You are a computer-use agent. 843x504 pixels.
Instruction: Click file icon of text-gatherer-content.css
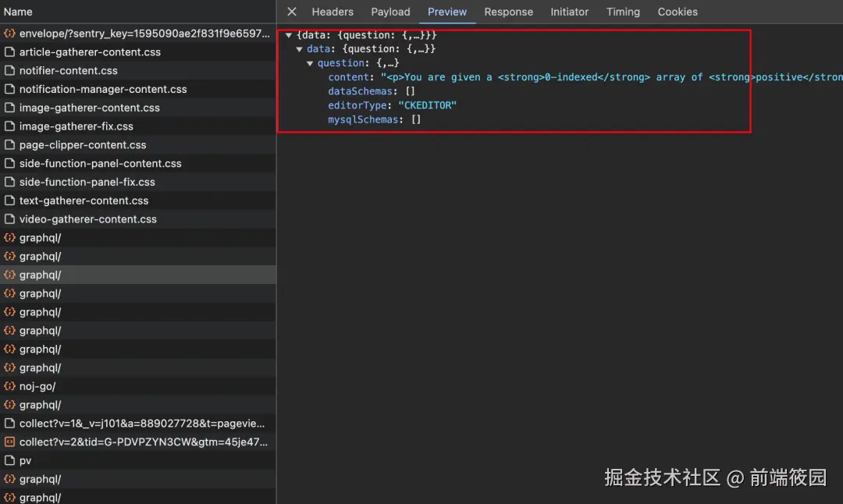click(x=9, y=201)
